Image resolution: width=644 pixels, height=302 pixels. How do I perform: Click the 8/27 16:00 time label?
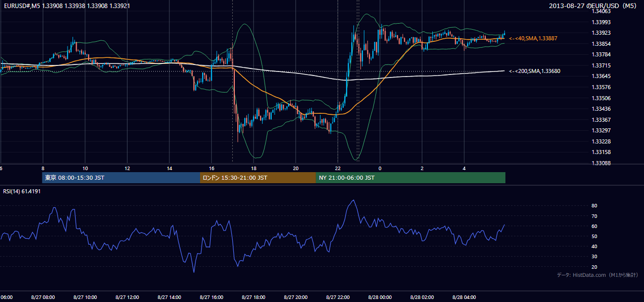(x=212, y=297)
